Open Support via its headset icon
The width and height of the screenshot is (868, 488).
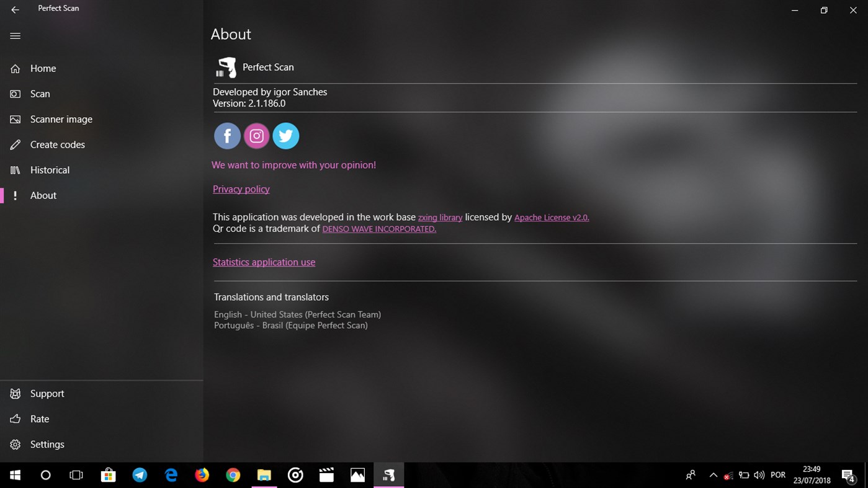click(15, 393)
